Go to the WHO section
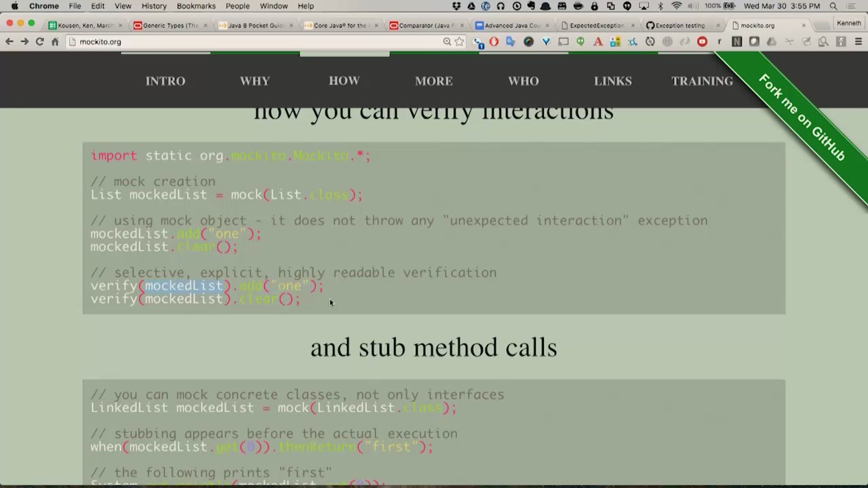This screenshot has width=868, height=488. point(524,81)
